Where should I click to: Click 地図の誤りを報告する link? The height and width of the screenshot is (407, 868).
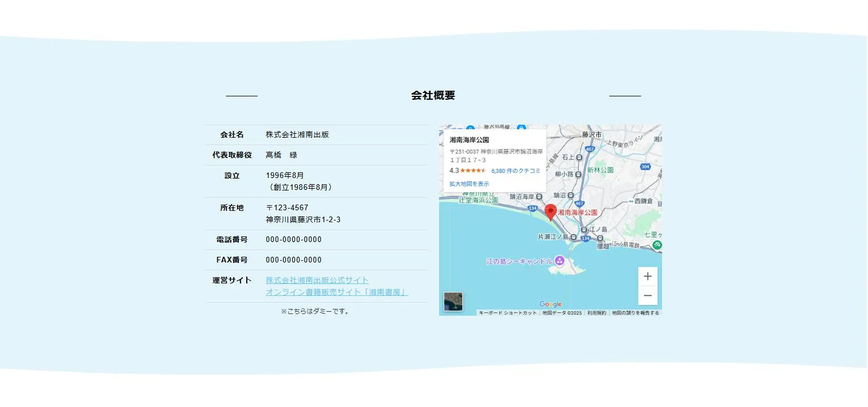click(635, 313)
